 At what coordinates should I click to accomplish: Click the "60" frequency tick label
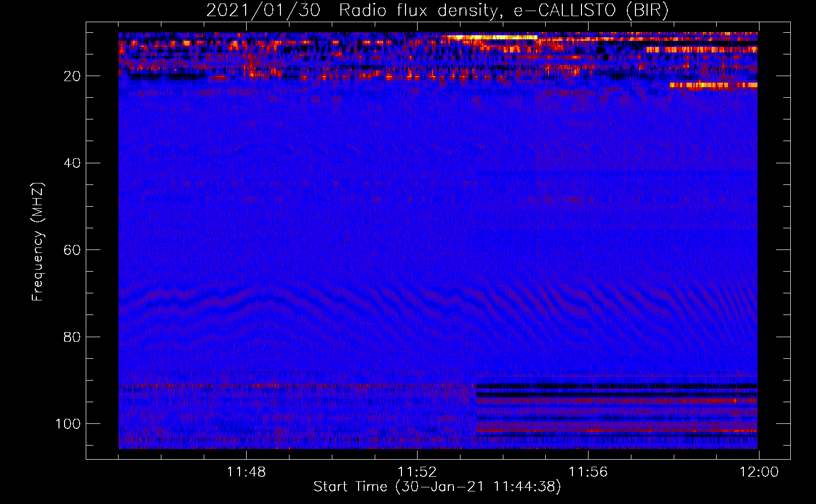tap(73, 250)
